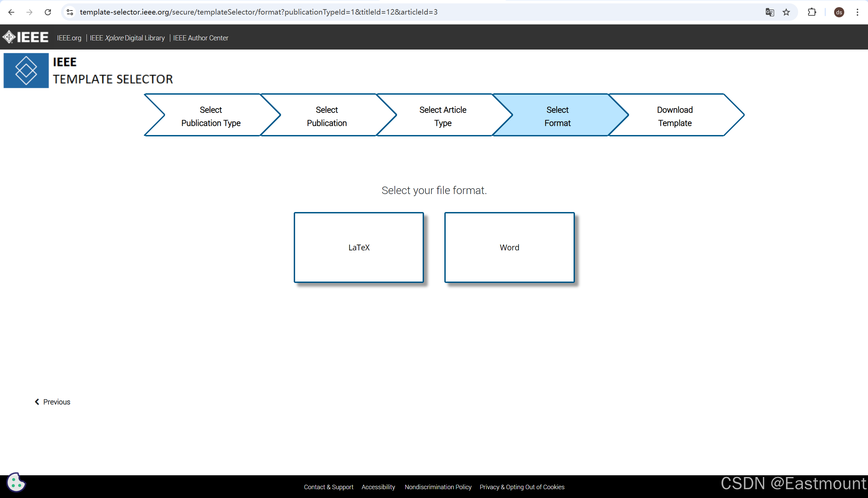Open the ds profile avatar
The image size is (868, 498).
[x=839, y=12]
